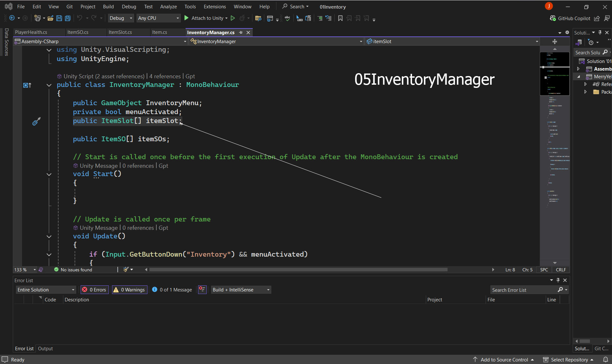612x364 pixels.
Task: Switch to the ItemSlot.cs tab
Action: [x=120, y=32]
